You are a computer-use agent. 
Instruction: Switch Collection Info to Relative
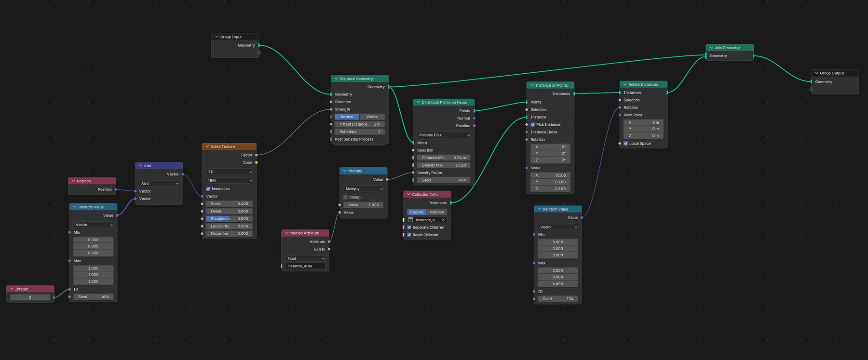click(437, 212)
